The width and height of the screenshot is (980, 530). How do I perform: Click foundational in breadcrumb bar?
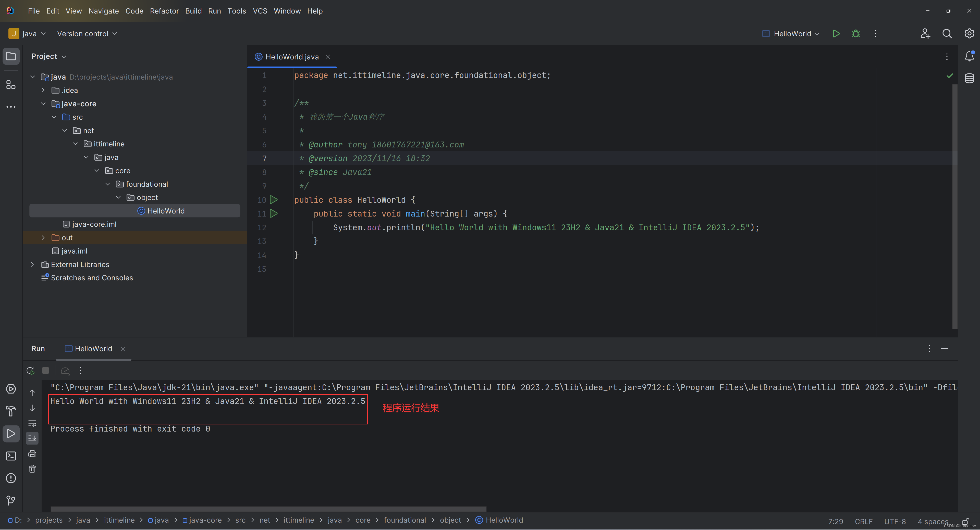tap(405, 520)
